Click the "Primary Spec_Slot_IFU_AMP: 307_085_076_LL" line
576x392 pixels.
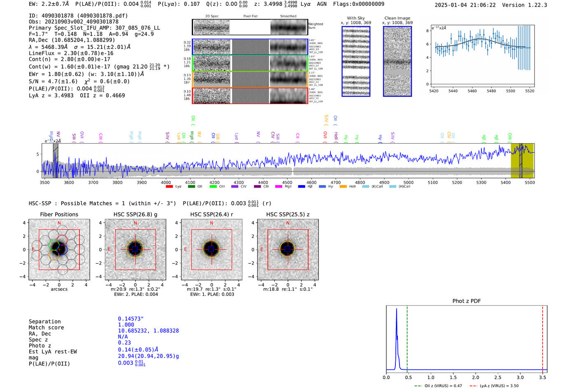95,28
